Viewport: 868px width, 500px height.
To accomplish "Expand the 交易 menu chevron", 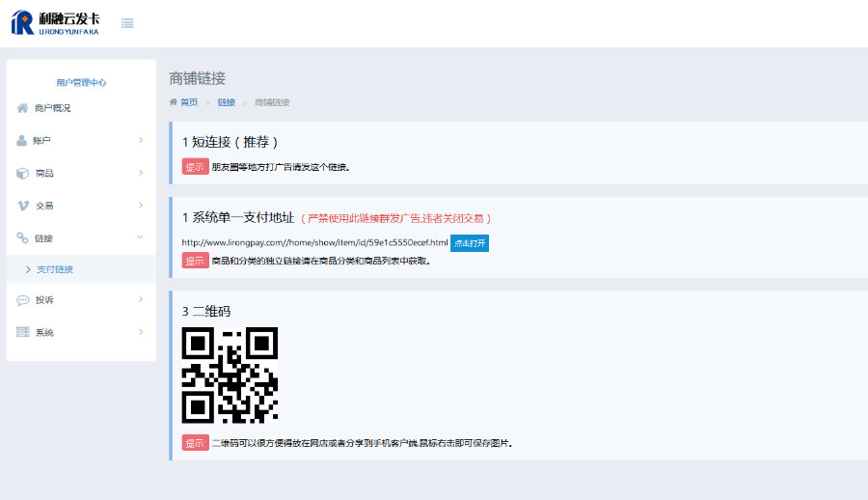I will [x=141, y=205].
